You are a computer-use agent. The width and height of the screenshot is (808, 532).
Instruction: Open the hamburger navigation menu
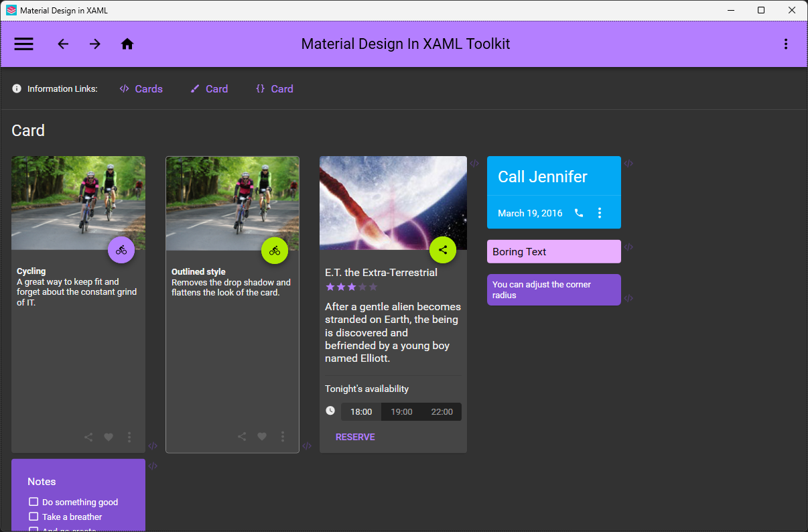24,44
